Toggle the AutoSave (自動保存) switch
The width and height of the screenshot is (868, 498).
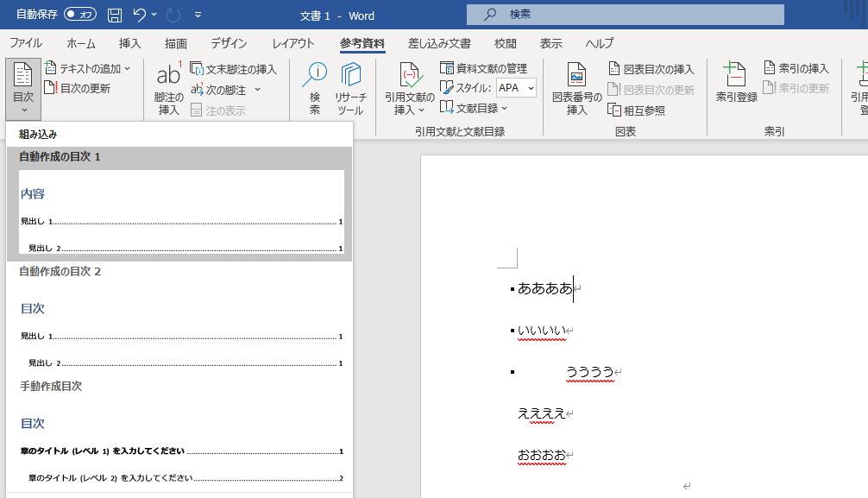tap(80, 15)
